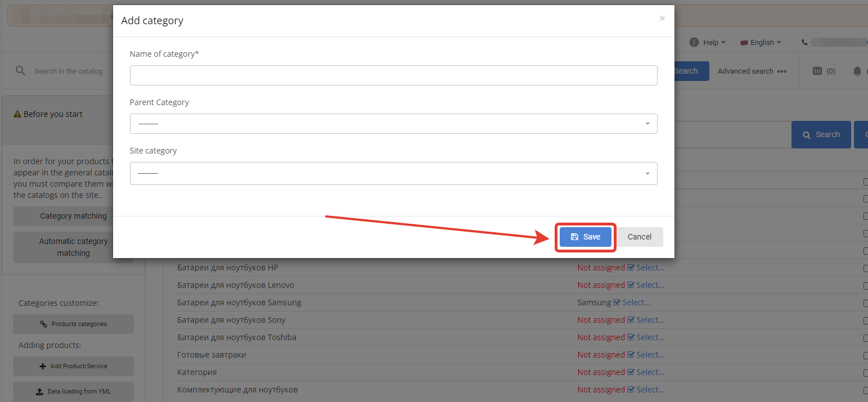Image resolution: width=868 pixels, height=402 pixels.
Task: Click the Advanced search three-dots icon
Action: (782, 71)
